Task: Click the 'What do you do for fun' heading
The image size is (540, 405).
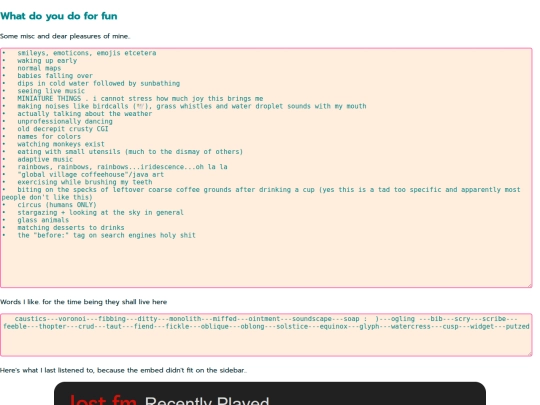Action: (x=59, y=16)
